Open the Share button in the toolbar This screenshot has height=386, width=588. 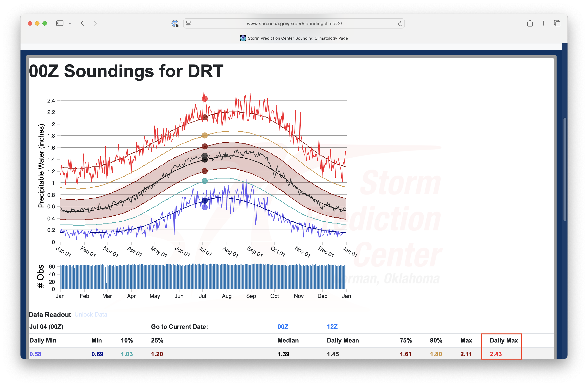coord(530,23)
